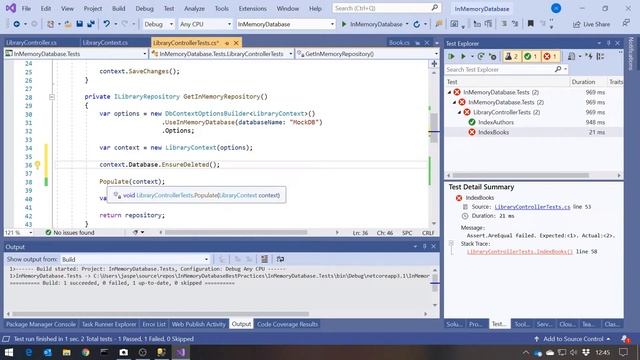
Task: Click the Live Share button
Action: pyautogui.click(x=591, y=24)
